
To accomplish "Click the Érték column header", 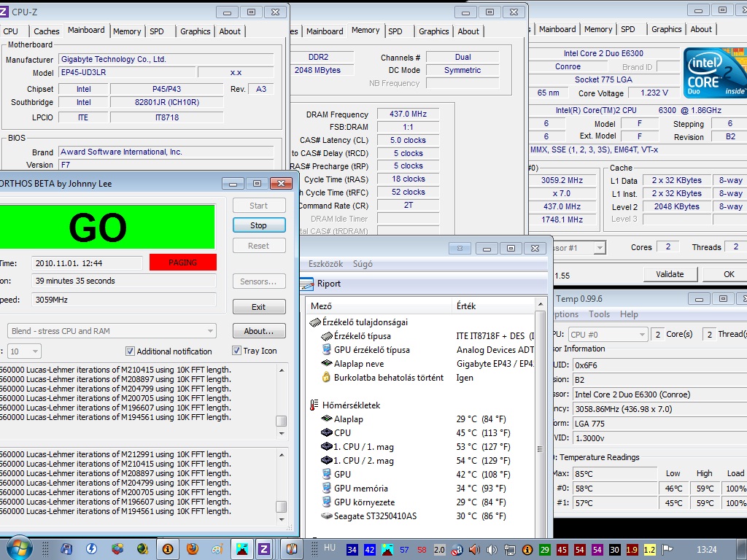I will [494, 306].
